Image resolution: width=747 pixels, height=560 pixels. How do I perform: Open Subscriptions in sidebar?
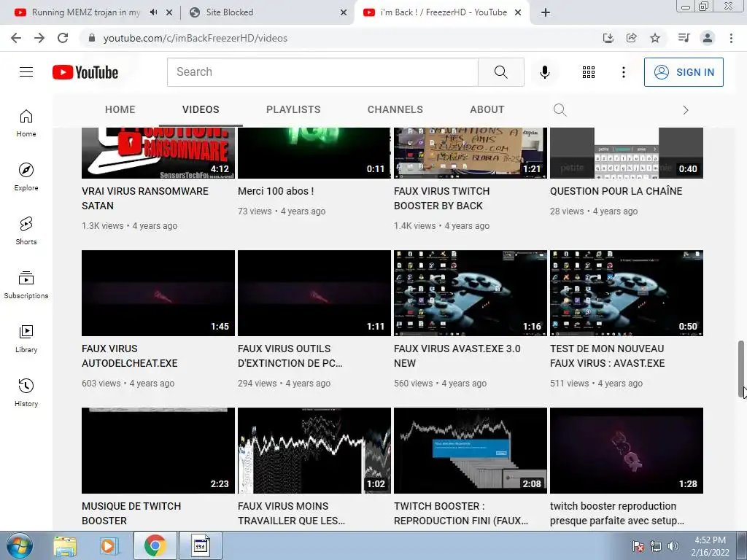click(26, 285)
